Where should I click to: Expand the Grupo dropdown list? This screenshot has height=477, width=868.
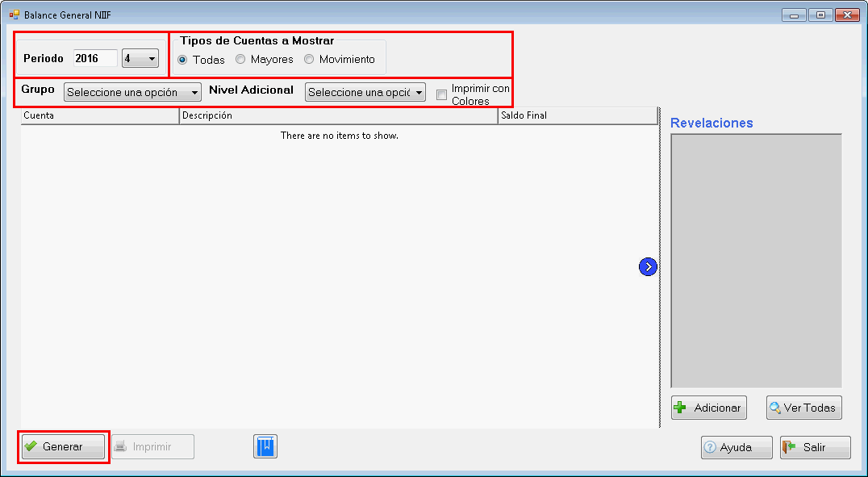pyautogui.click(x=132, y=92)
